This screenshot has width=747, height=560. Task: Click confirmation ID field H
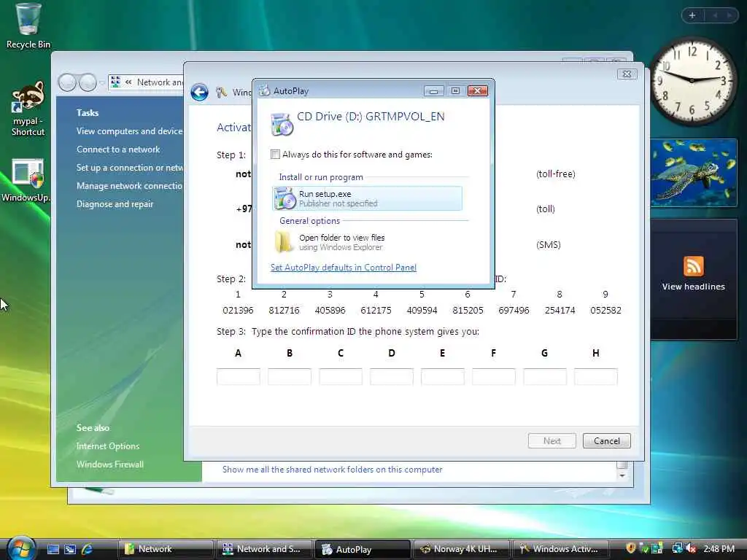click(x=596, y=377)
